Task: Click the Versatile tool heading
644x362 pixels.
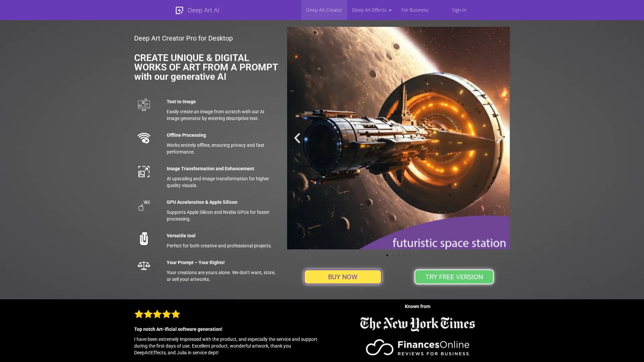Action: (181, 236)
